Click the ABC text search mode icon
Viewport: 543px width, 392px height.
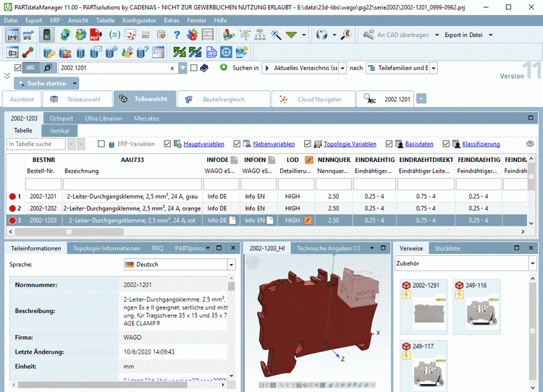click(x=31, y=68)
